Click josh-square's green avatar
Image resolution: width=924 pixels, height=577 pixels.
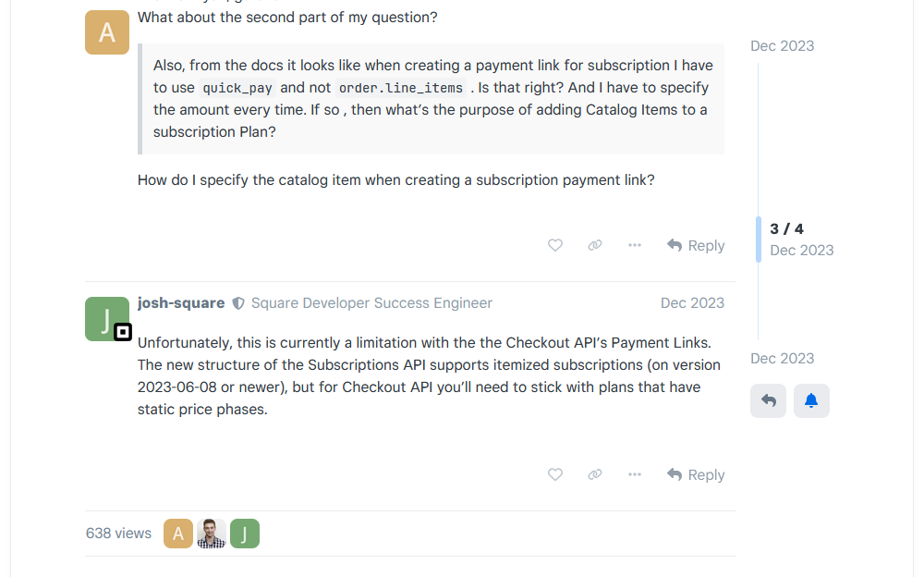pos(106,318)
